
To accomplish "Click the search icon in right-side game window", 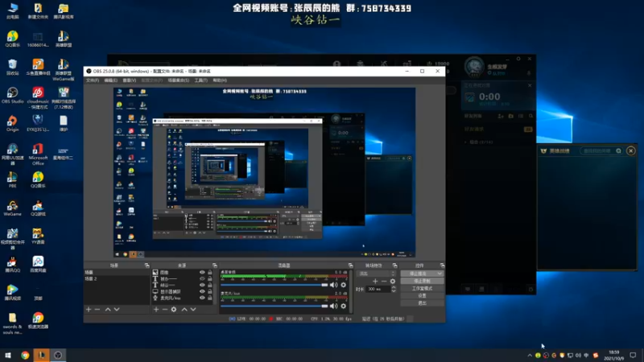I will (618, 151).
